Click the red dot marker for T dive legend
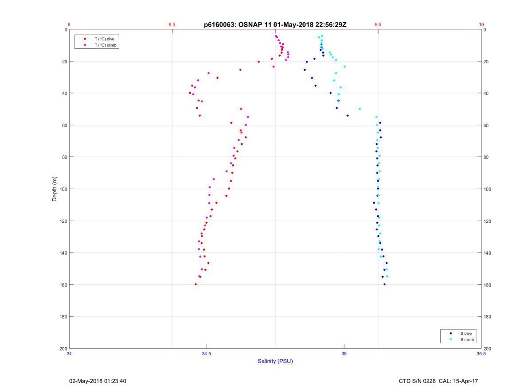Image resolution: width=532 pixels, height=392 pixels. [85, 39]
